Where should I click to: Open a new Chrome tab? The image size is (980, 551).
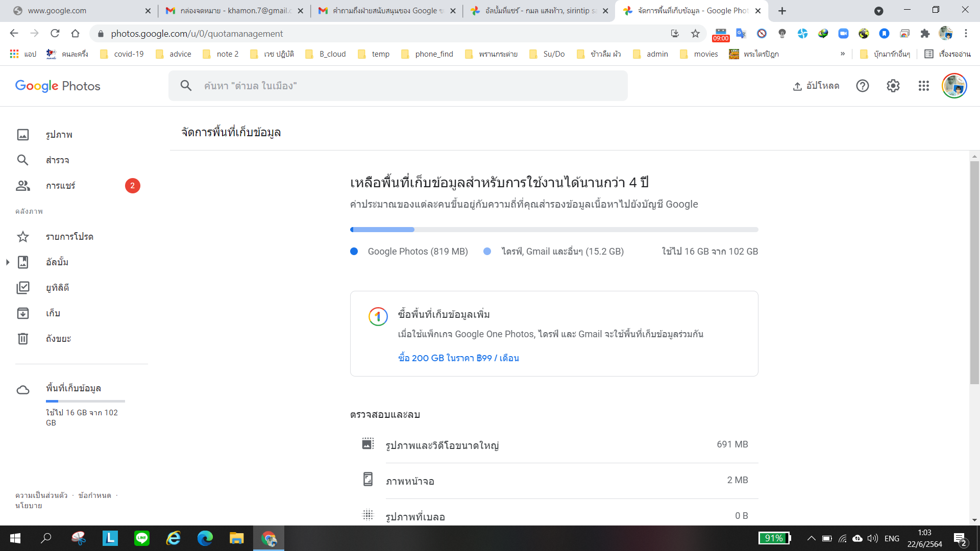(x=782, y=11)
